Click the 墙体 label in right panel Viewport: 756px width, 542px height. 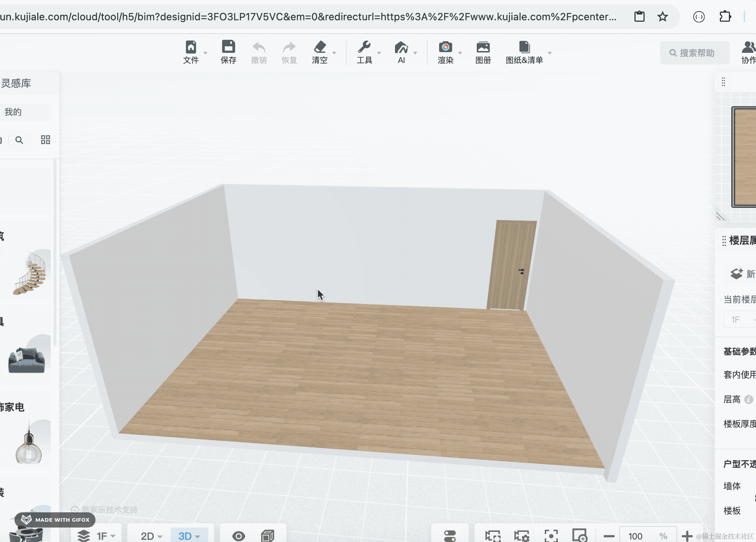pyautogui.click(x=732, y=486)
